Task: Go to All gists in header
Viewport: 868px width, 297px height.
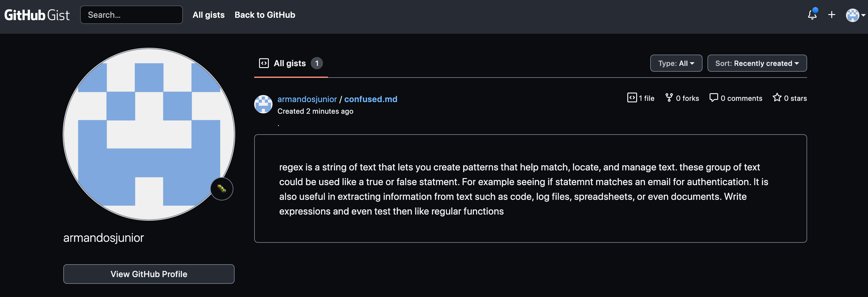Action: pos(209,15)
